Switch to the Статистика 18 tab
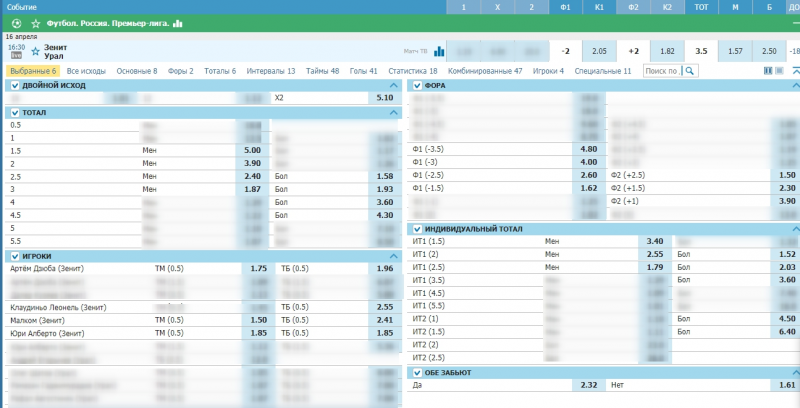Viewport: 800px width, 408px height. click(412, 71)
